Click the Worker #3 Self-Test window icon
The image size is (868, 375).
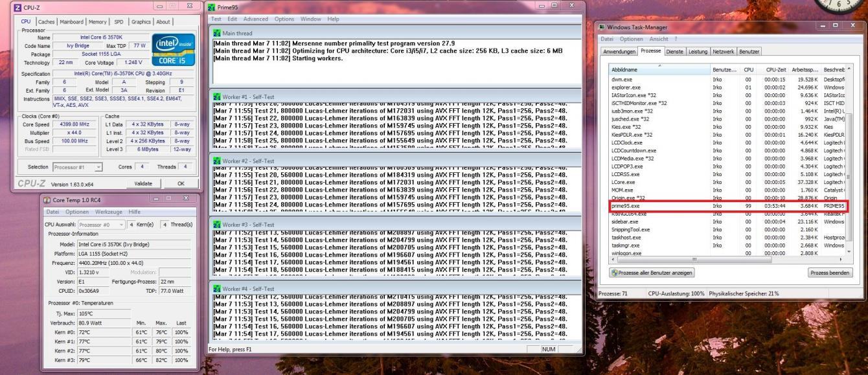coord(216,224)
